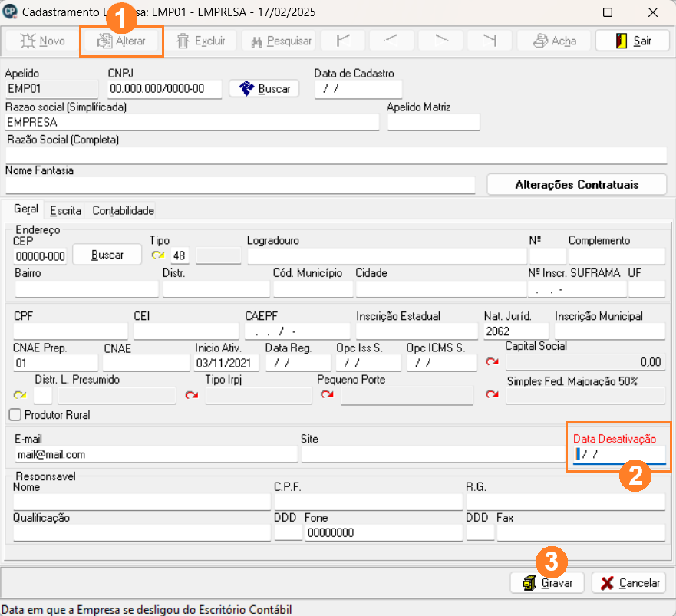Click Cancelar button

click(x=629, y=583)
